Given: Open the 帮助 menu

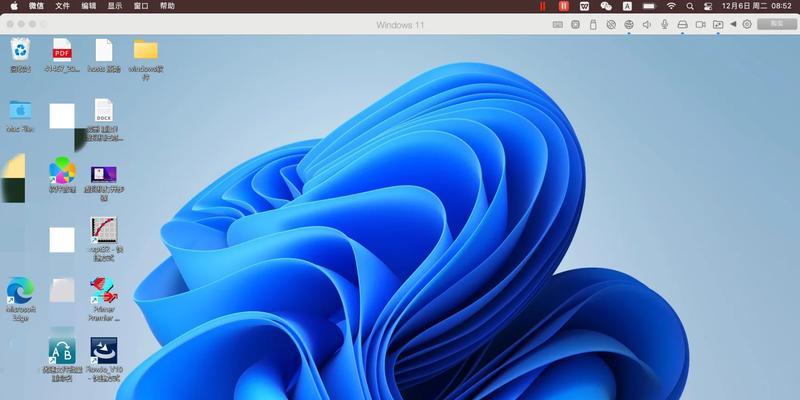Looking at the screenshot, I should pyautogui.click(x=167, y=6).
